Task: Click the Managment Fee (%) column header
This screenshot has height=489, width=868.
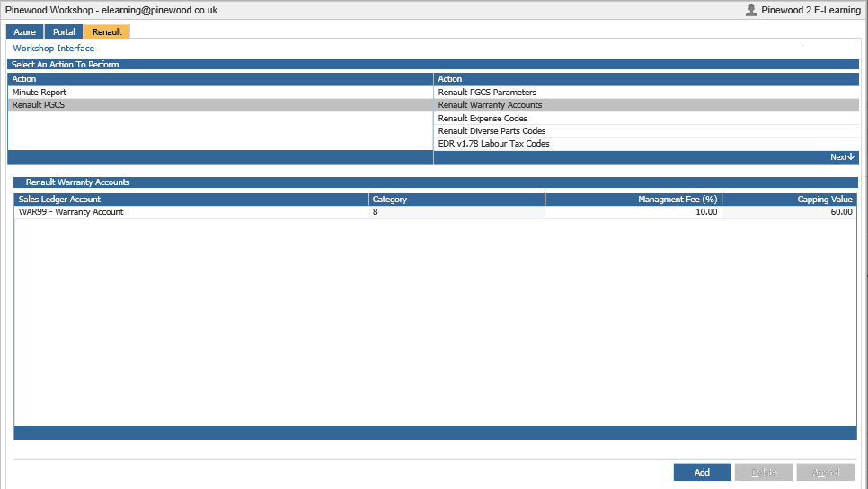Action: (633, 200)
